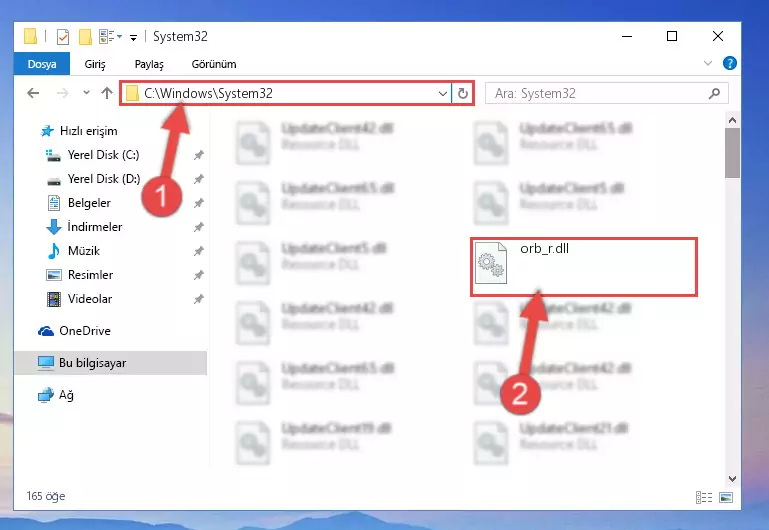Expand the address bar history dropdown
Viewport: 769px width, 530px height.
[442, 93]
